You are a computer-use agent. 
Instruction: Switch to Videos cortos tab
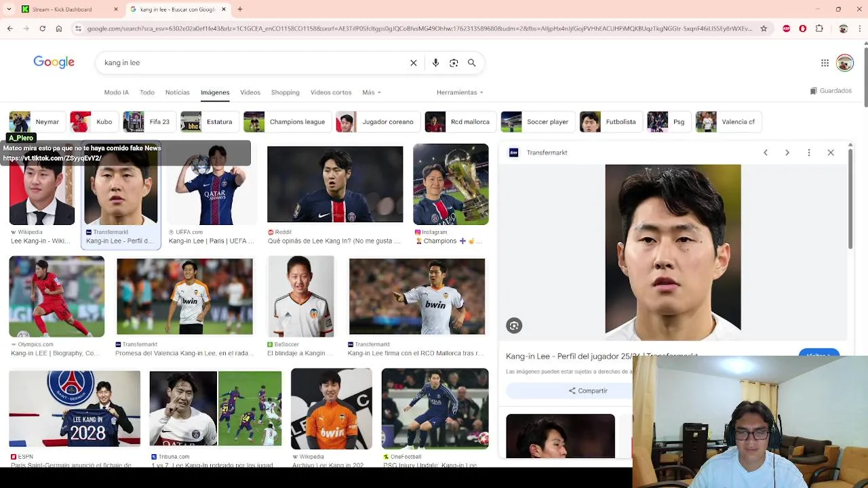click(x=331, y=92)
